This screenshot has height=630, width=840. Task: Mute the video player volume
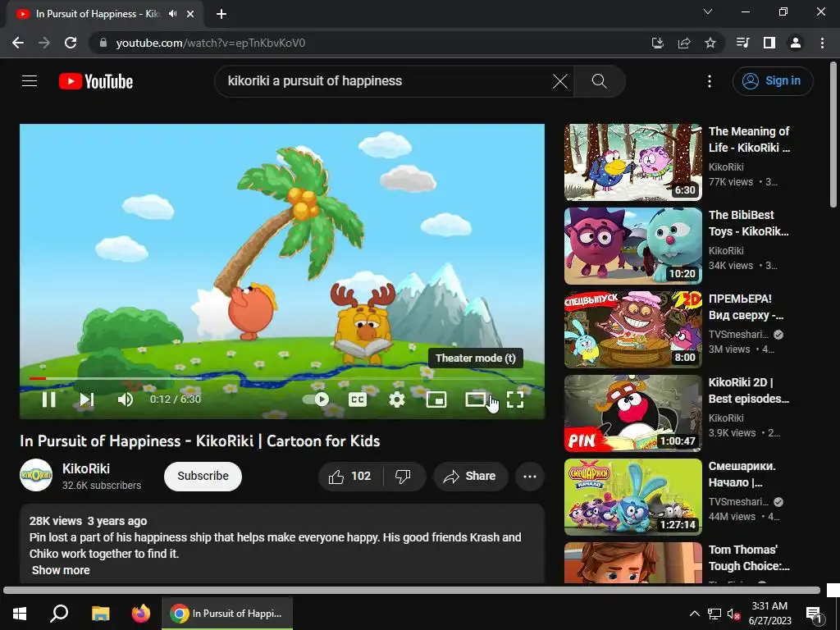126,399
